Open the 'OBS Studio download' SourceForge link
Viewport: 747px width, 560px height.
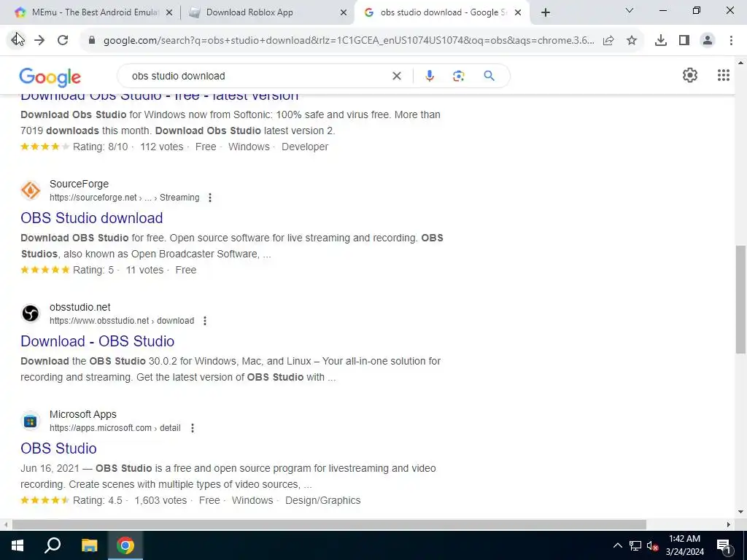pyautogui.click(x=91, y=218)
